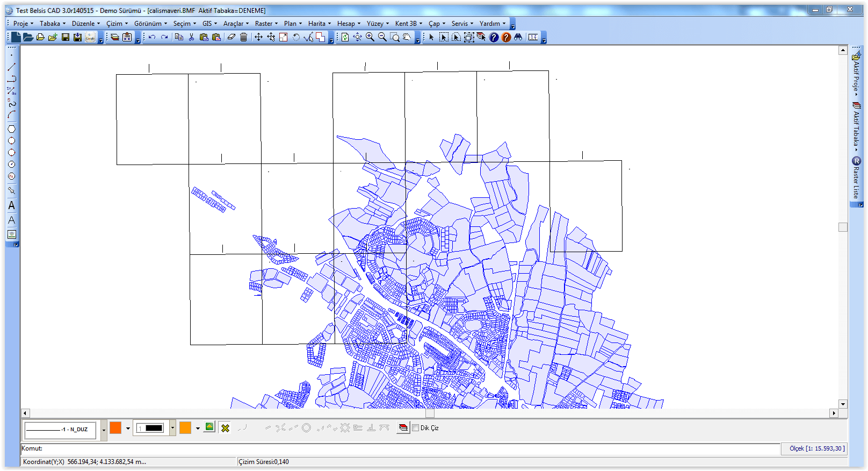Open the line thickness dropdown
The width and height of the screenshot is (868, 471).
click(x=172, y=429)
